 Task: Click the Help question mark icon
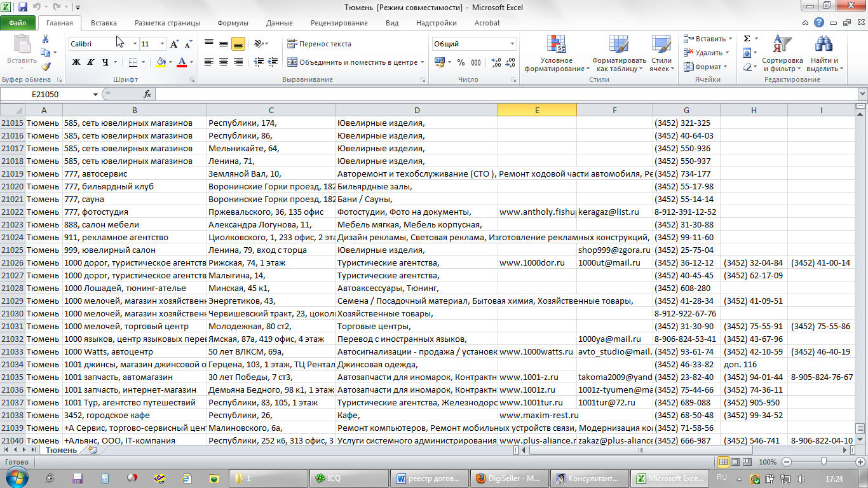click(819, 23)
